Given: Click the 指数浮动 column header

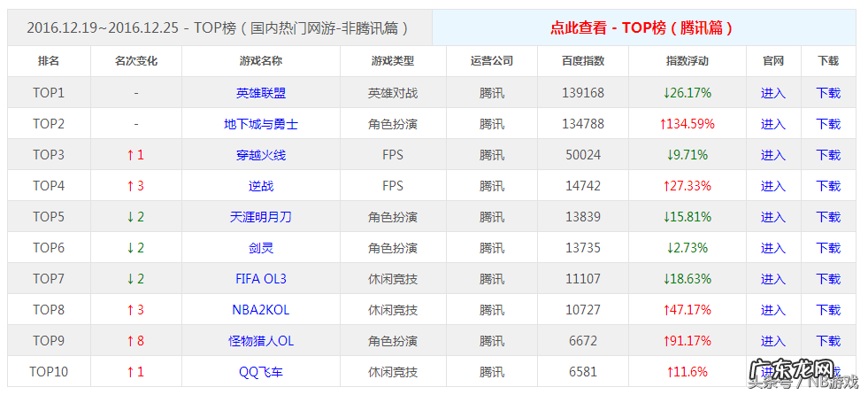Looking at the screenshot, I should click(687, 61).
